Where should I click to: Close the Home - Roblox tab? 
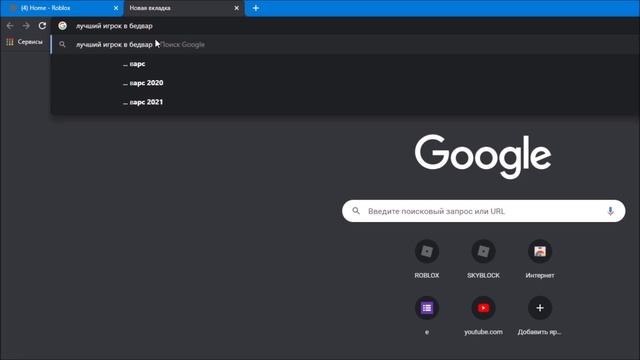pos(116,8)
